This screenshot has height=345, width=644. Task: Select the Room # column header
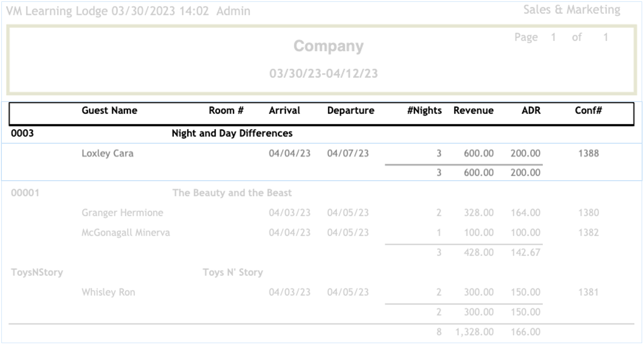click(x=226, y=110)
